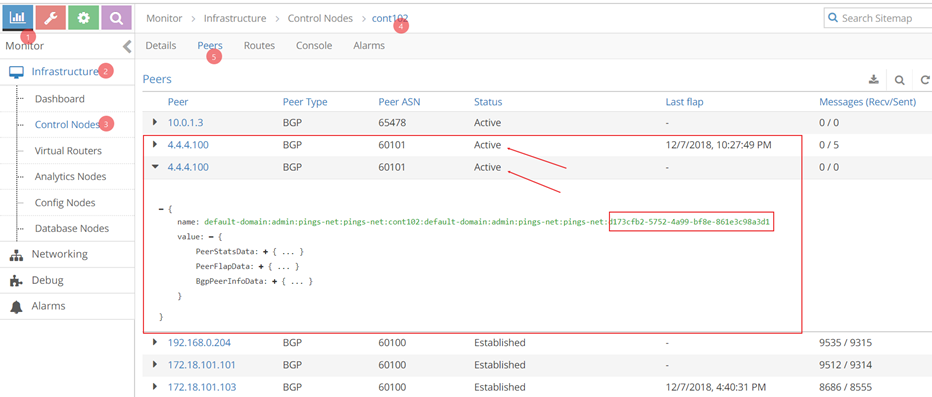Viewport: 932px width, 397px height.
Task: Go to Control Nodes in the breadcrumb
Action: (320, 18)
